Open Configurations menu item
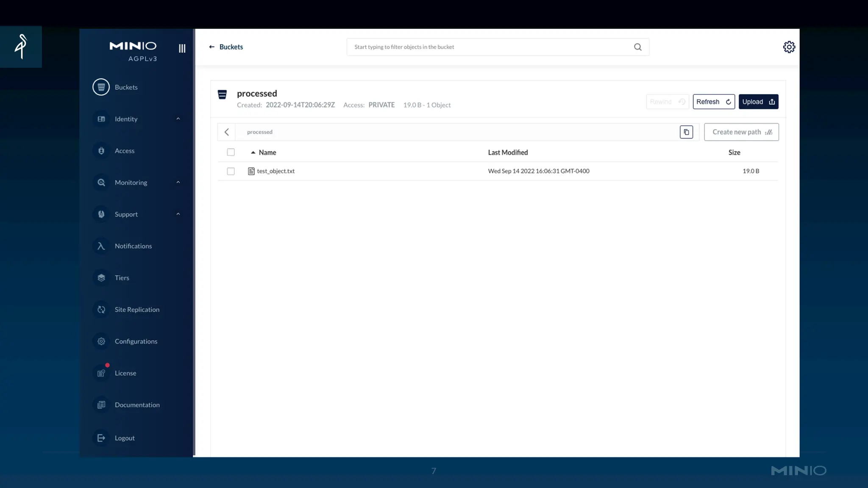868x488 pixels. click(136, 341)
